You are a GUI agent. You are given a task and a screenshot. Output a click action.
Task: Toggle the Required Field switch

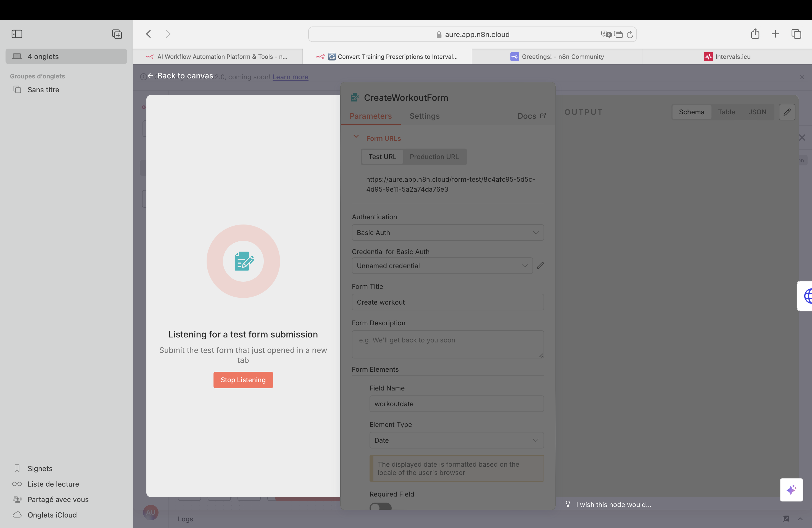pos(380,506)
